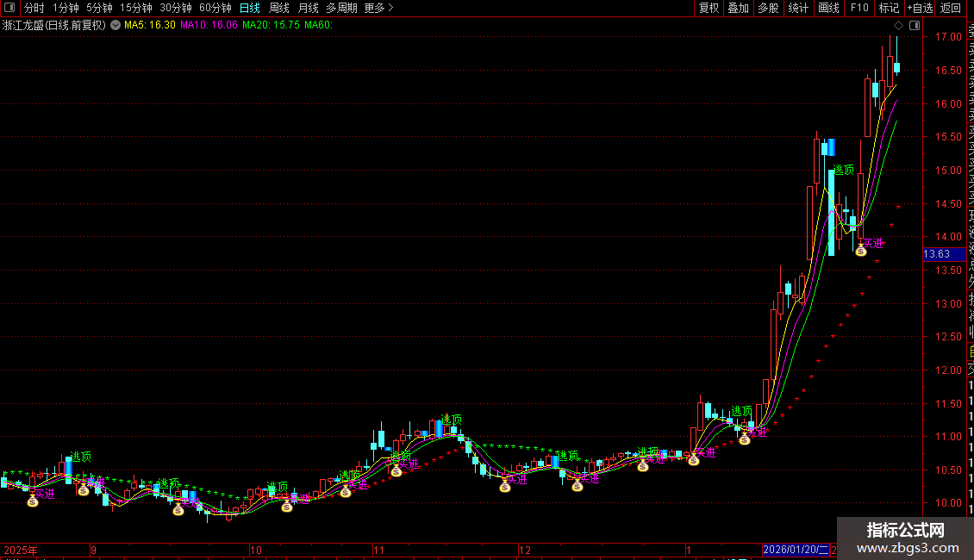Image resolution: width=974 pixels, height=560 pixels.
Task: Click the MA20: 15.75 indicator label
Action: [x=271, y=25]
